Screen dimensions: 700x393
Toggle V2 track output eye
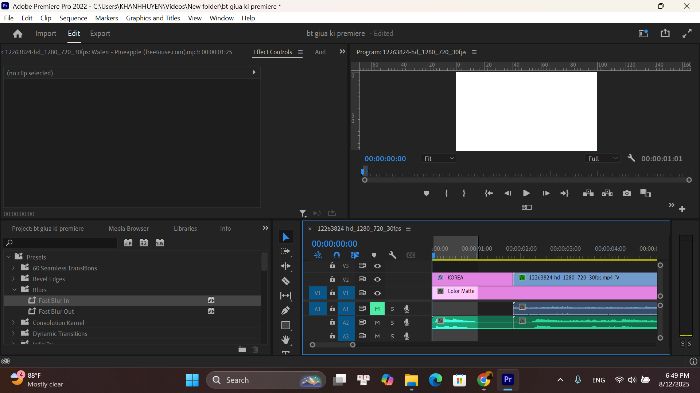point(377,279)
